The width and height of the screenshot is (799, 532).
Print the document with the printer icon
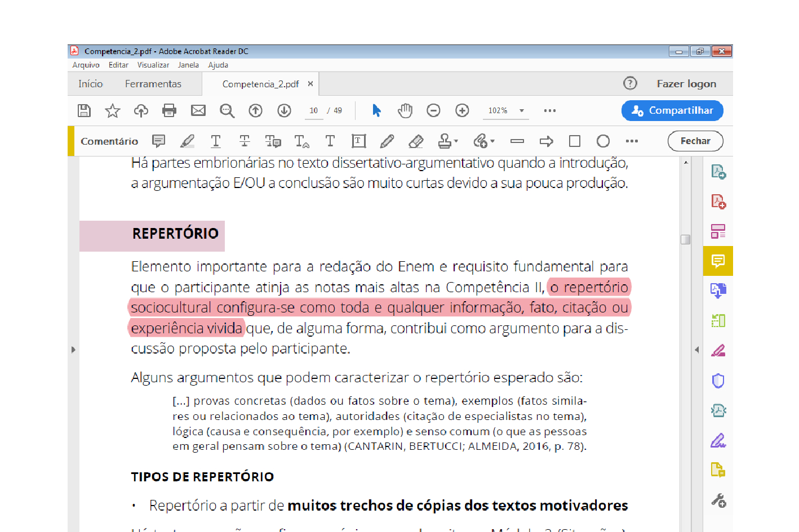pos(169,110)
